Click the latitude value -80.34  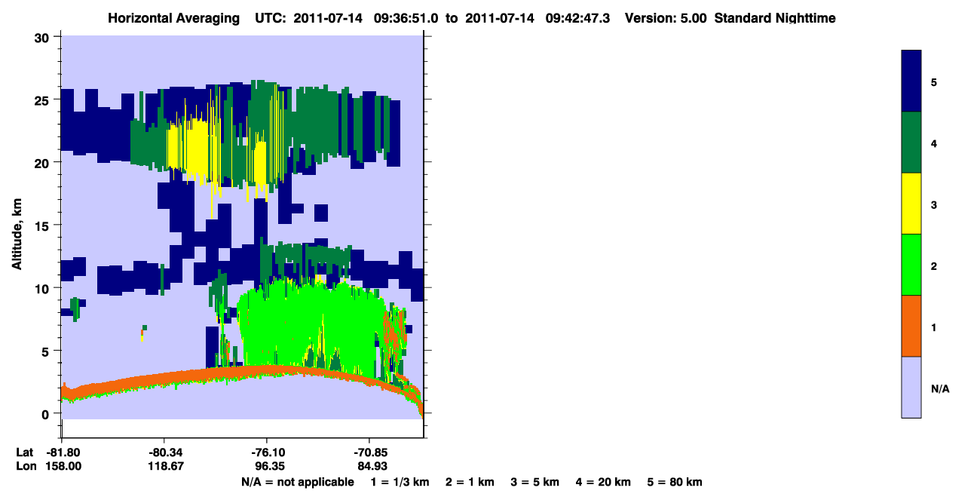pyautogui.click(x=164, y=452)
